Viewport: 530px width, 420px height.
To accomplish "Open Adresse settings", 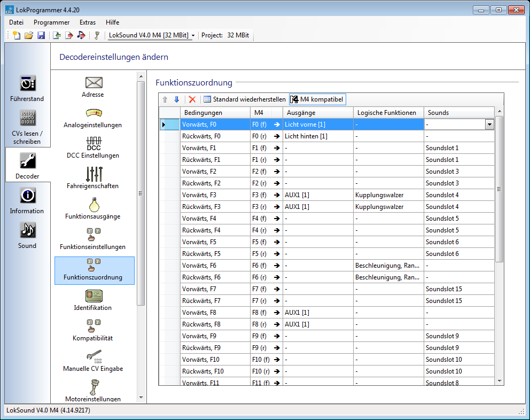I will click(93, 87).
